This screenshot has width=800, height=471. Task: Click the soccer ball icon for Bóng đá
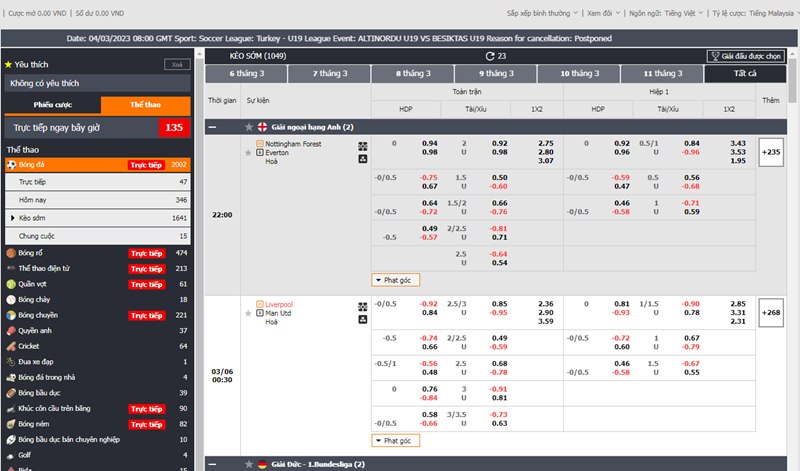[x=11, y=164]
